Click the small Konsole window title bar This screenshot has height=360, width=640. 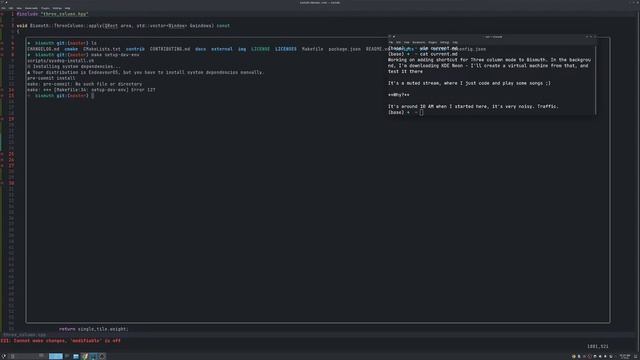pos(492,37)
